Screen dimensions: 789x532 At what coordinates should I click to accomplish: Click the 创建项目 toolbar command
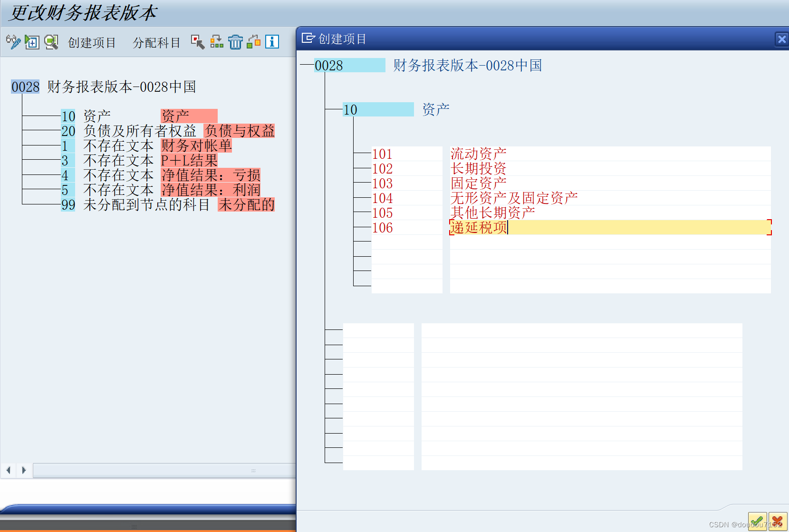pyautogui.click(x=92, y=42)
